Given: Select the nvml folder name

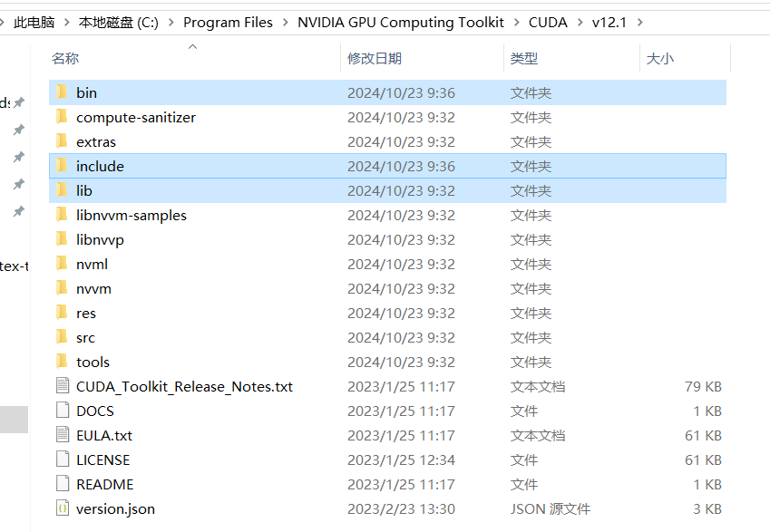Looking at the screenshot, I should click(x=92, y=265).
